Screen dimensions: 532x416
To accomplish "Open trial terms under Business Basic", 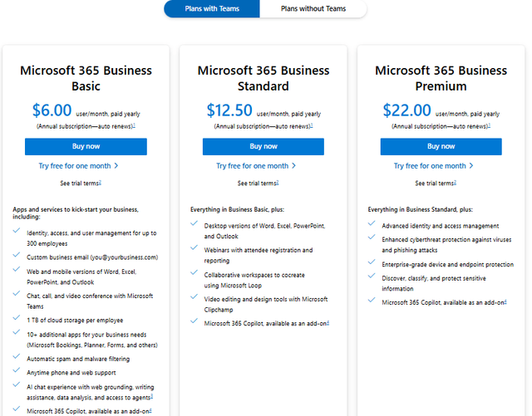I will pos(80,183).
